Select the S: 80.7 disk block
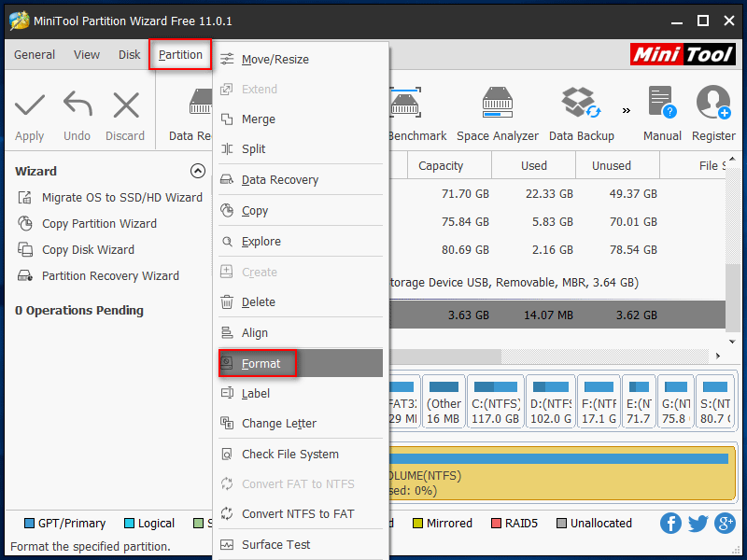This screenshot has width=747, height=560. 714,402
